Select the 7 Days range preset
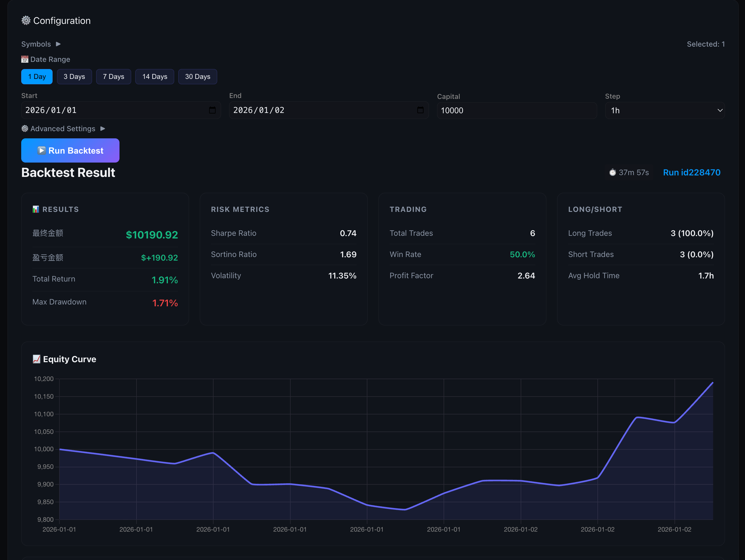Image resolution: width=745 pixels, height=560 pixels. (114, 76)
